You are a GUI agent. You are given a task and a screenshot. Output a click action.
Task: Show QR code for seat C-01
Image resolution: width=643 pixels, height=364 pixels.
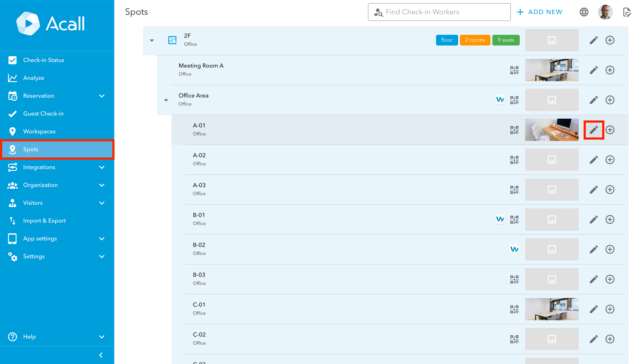click(x=514, y=309)
